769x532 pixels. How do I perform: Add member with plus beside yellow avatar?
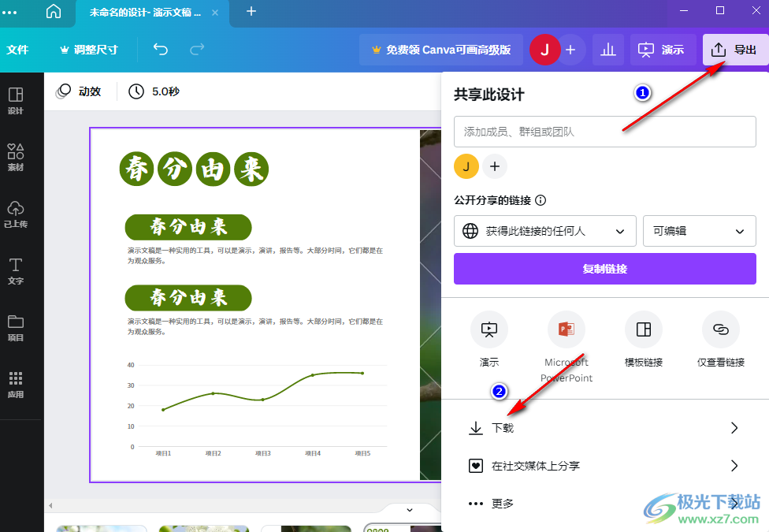point(495,166)
